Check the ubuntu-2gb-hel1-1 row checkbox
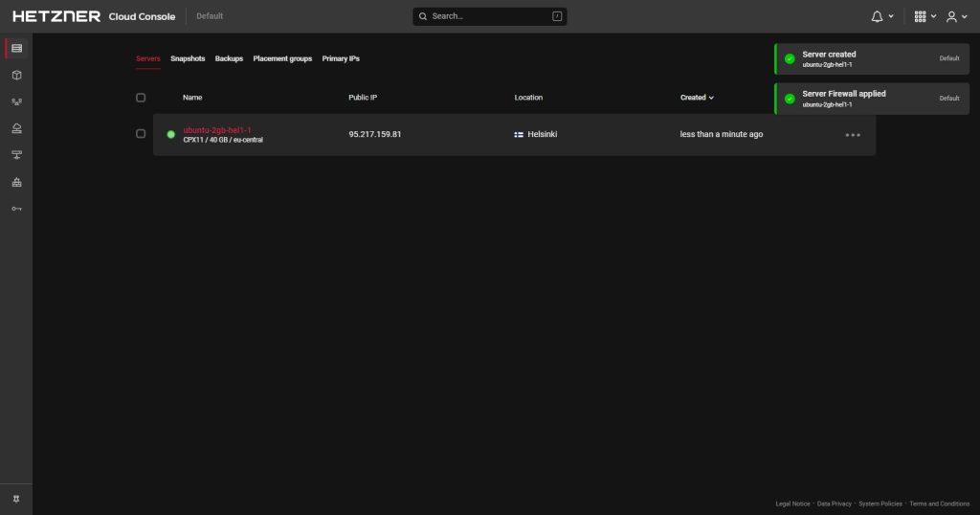 [141, 134]
